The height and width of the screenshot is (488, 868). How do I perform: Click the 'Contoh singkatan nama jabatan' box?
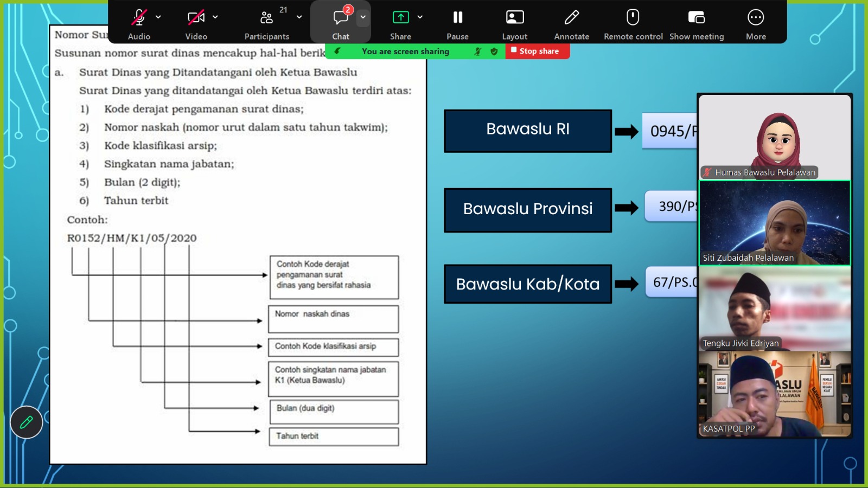click(x=334, y=379)
